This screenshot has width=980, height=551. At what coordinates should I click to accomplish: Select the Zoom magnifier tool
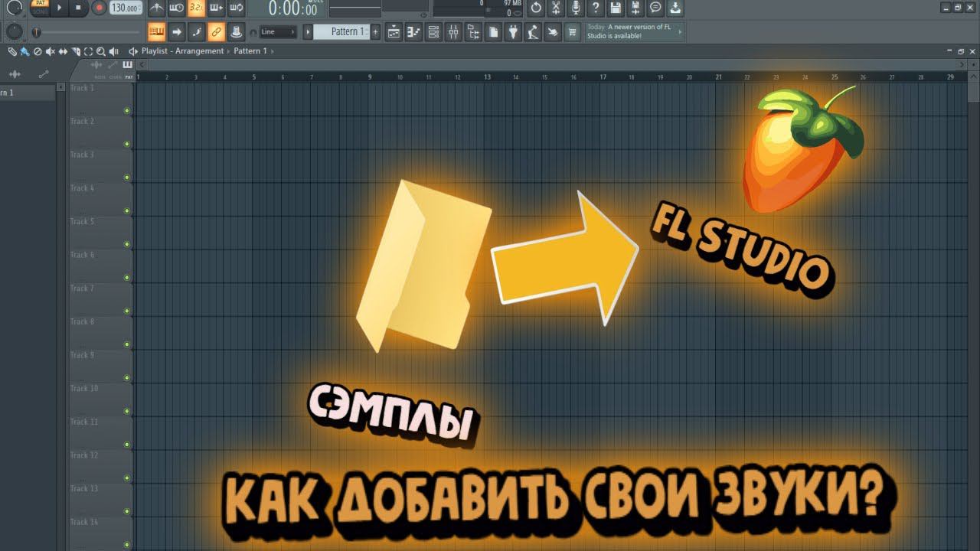(x=101, y=51)
